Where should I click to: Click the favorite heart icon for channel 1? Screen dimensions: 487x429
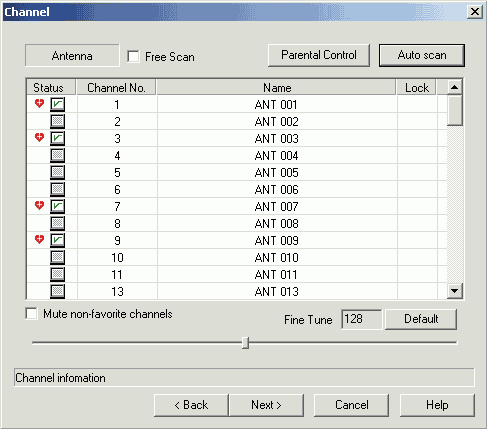(x=39, y=104)
